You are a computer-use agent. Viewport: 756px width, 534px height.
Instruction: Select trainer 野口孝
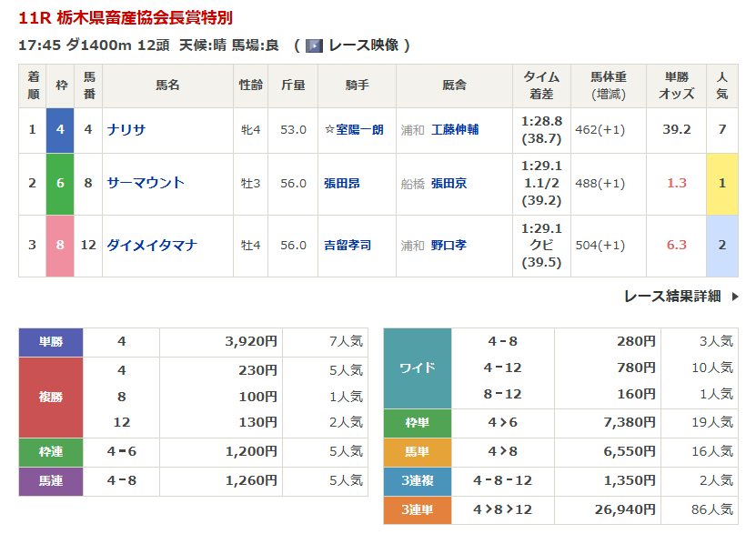point(449,245)
